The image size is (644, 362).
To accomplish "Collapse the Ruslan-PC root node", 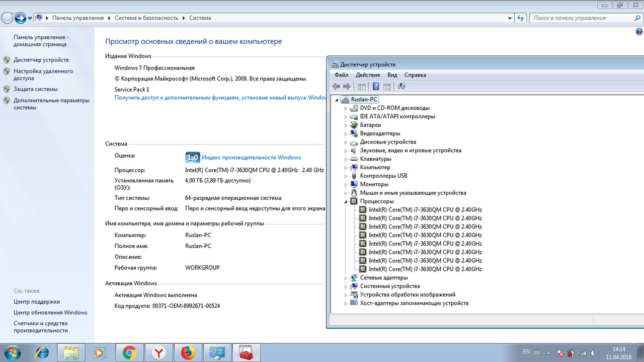I will click(337, 100).
